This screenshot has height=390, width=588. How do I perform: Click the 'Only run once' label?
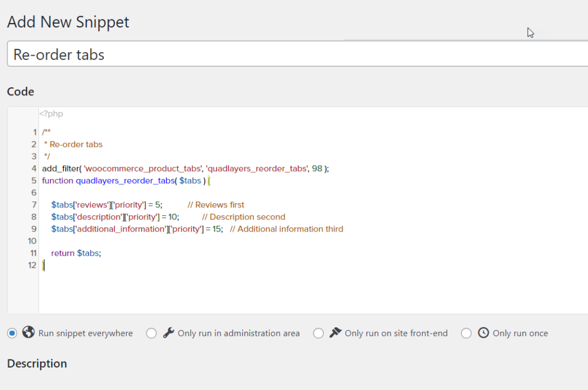coord(520,333)
